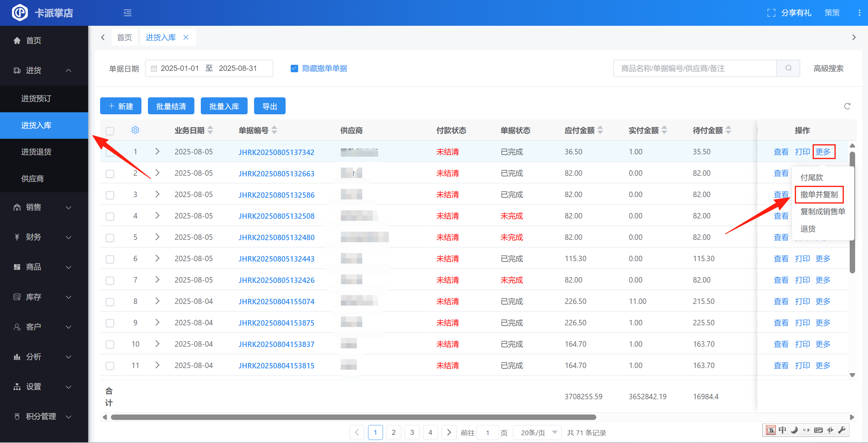The image size is (868, 443).
Task: Click the refresh icon above the table
Action: [847, 106]
